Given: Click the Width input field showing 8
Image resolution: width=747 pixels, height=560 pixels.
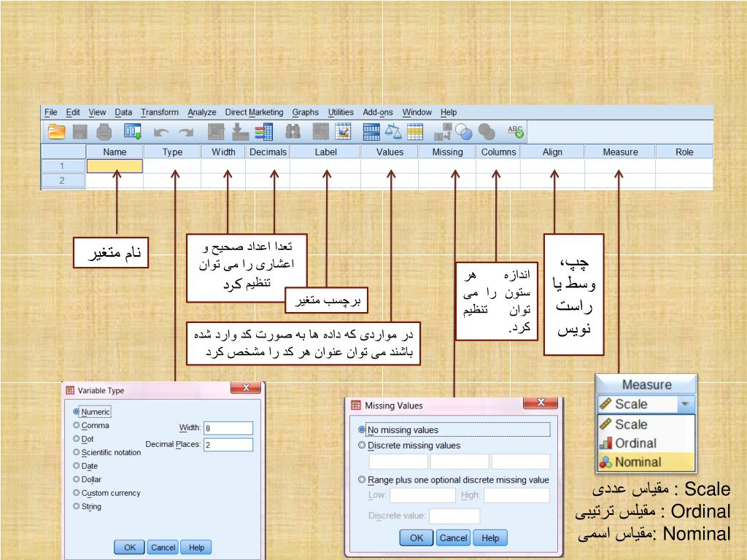Looking at the screenshot, I should click(228, 428).
